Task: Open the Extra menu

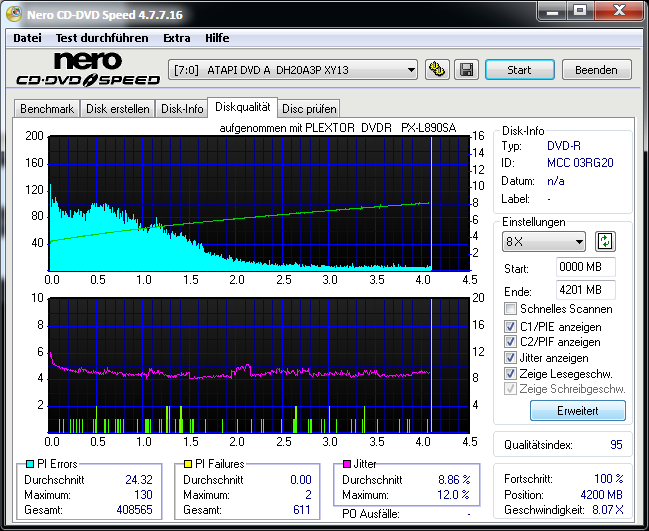Action: click(x=177, y=38)
